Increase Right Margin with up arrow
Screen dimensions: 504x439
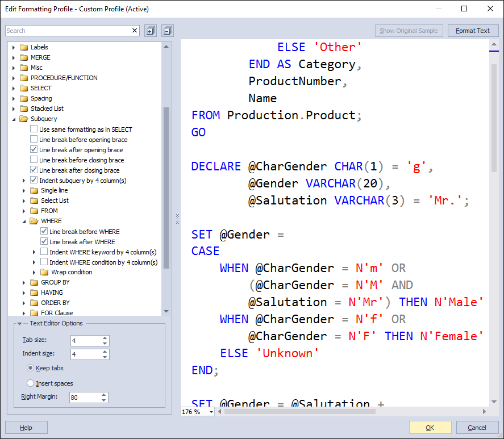[x=103, y=395]
